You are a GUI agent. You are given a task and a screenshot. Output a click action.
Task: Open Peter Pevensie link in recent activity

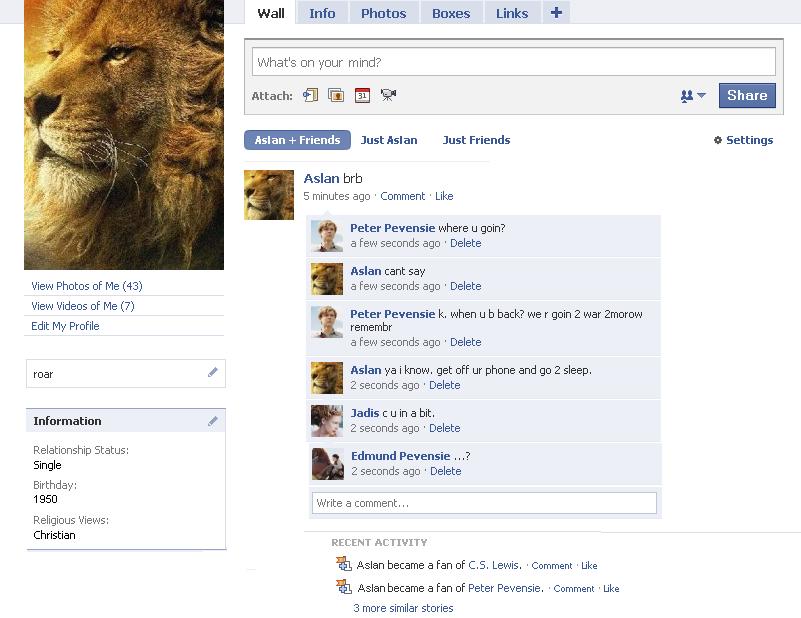coord(506,588)
